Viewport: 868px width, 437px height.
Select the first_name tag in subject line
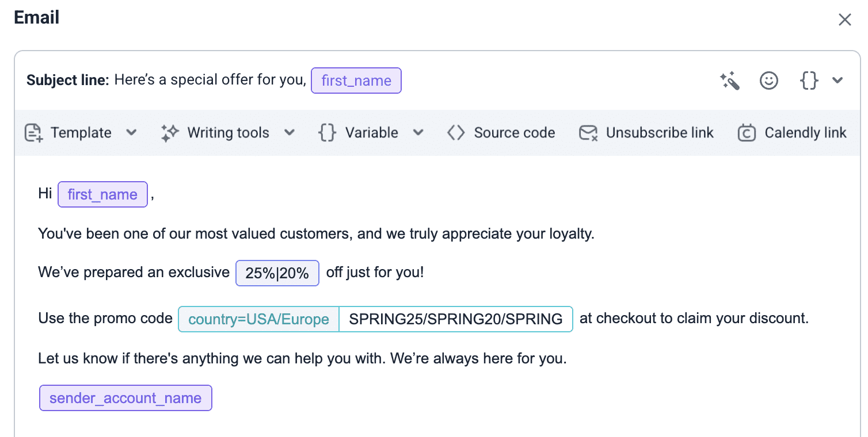coord(356,80)
